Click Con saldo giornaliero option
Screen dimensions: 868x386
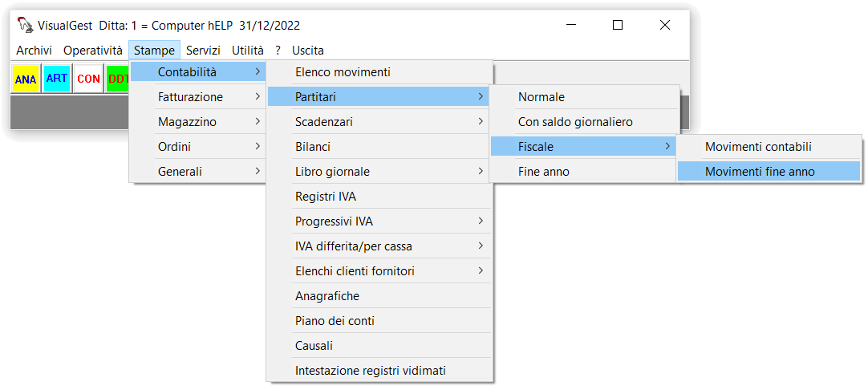pos(584,122)
